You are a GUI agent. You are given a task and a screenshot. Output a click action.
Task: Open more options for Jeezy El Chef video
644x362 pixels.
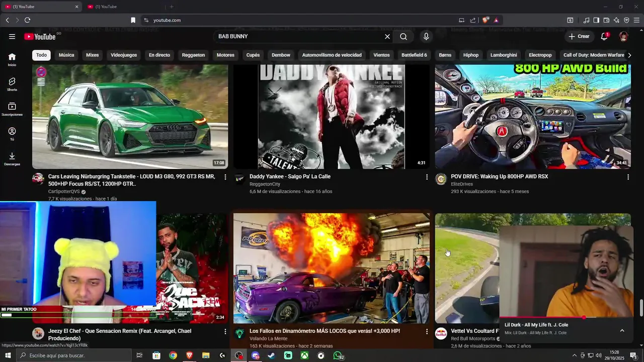coord(225,332)
